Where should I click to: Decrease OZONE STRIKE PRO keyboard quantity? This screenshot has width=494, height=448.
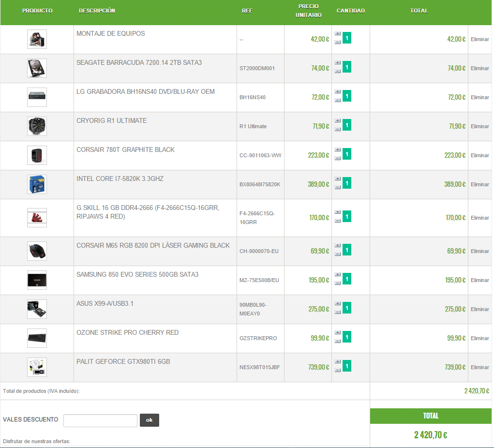[337, 341]
